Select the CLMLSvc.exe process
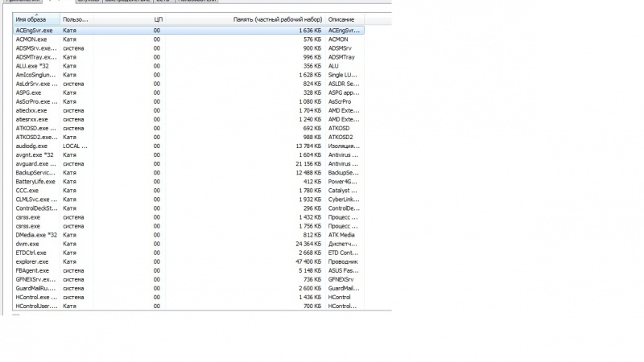 click(188, 200)
